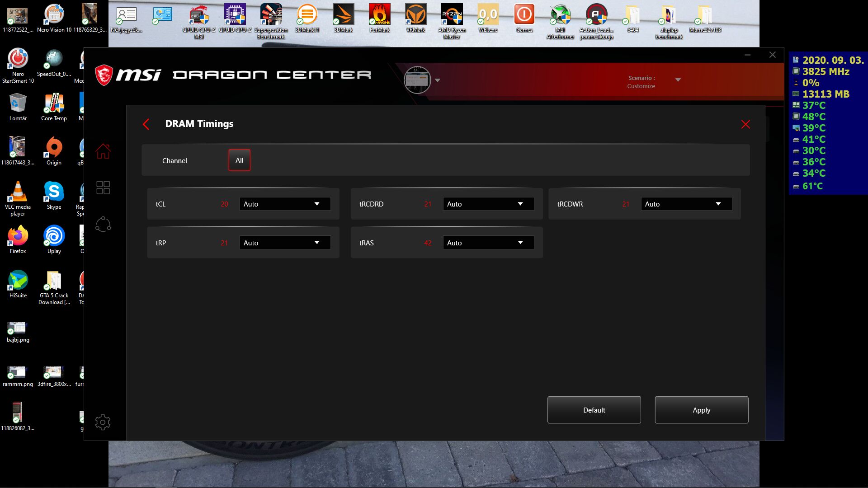Open the Nero Vision 10 shortcut
The width and height of the screenshot is (868, 488).
click(54, 19)
